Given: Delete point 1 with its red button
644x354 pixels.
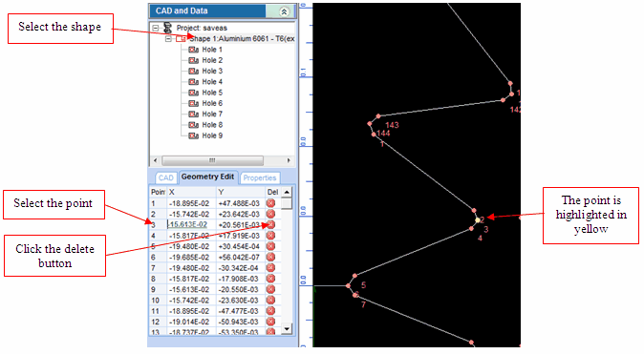Looking at the screenshot, I should tap(270, 203).
